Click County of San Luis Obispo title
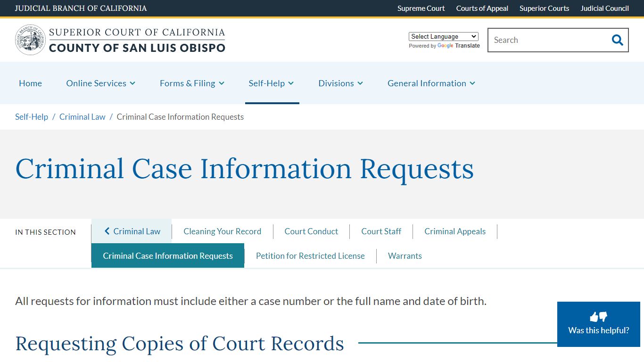644x362 pixels. 137,48
